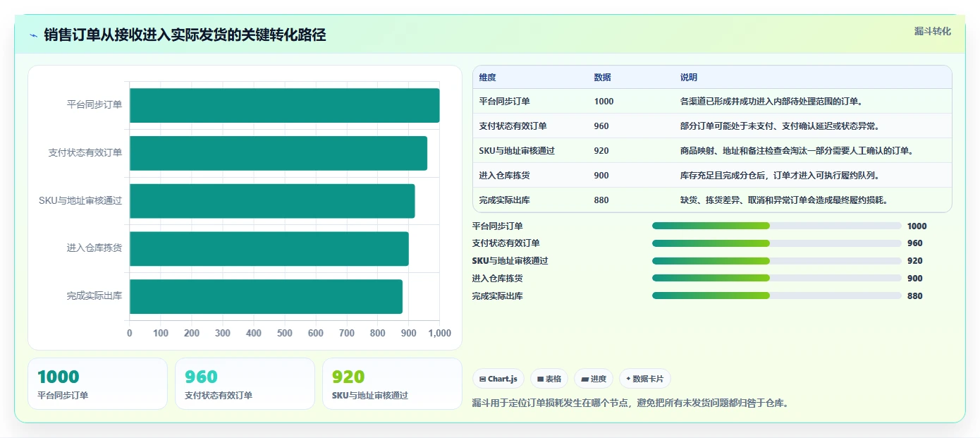Click the 进度 tag chip
980x438 pixels.
(594, 379)
